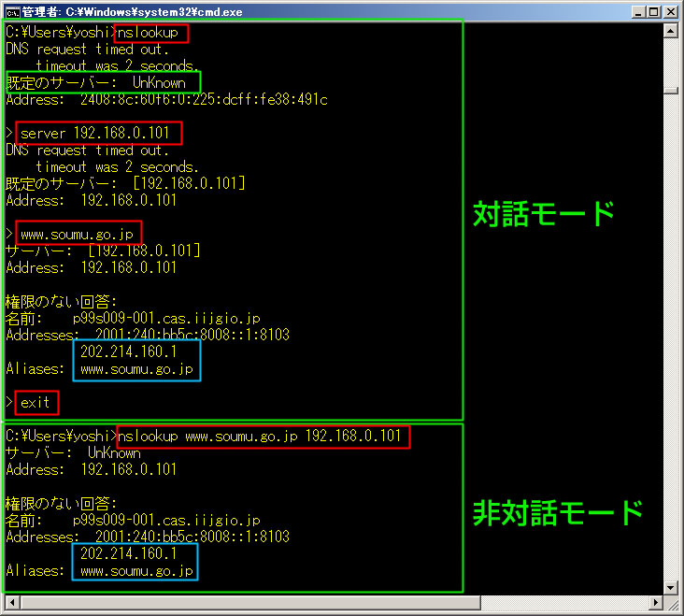Click the horizontal scrollbar left arrow
The image size is (684, 616).
pos(11,603)
